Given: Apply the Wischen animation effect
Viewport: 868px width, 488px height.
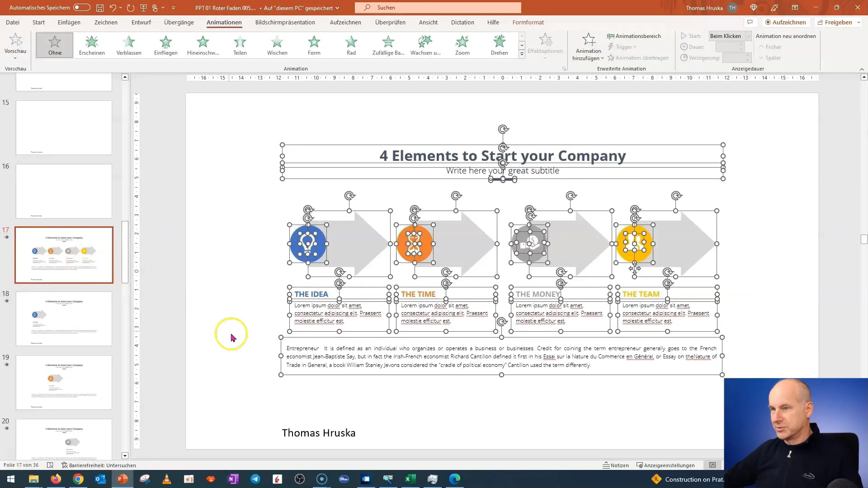Looking at the screenshot, I should (277, 45).
